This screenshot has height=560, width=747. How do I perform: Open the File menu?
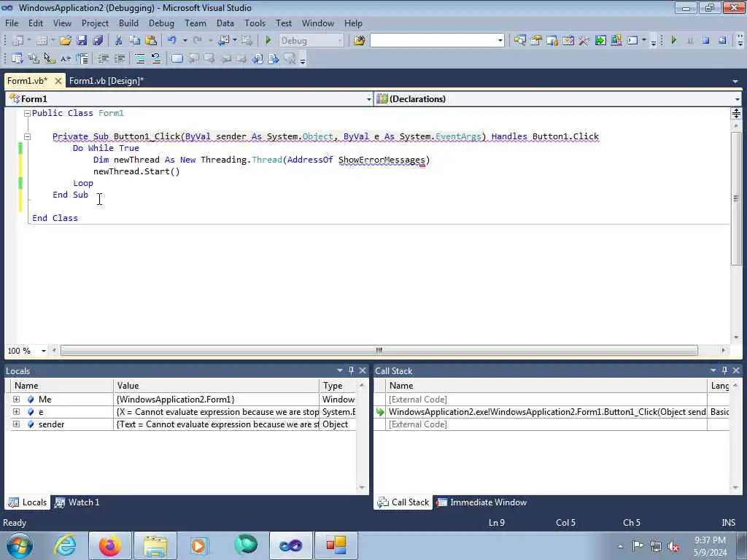click(12, 23)
